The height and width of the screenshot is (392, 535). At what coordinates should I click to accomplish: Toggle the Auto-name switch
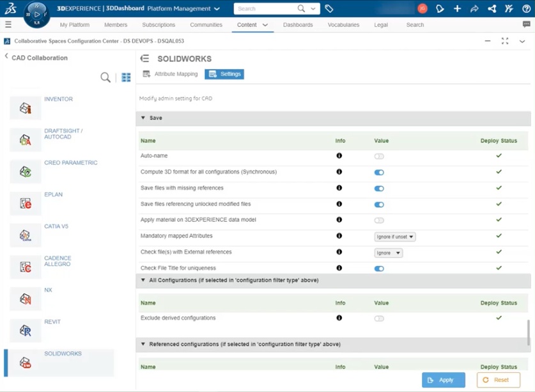point(379,157)
